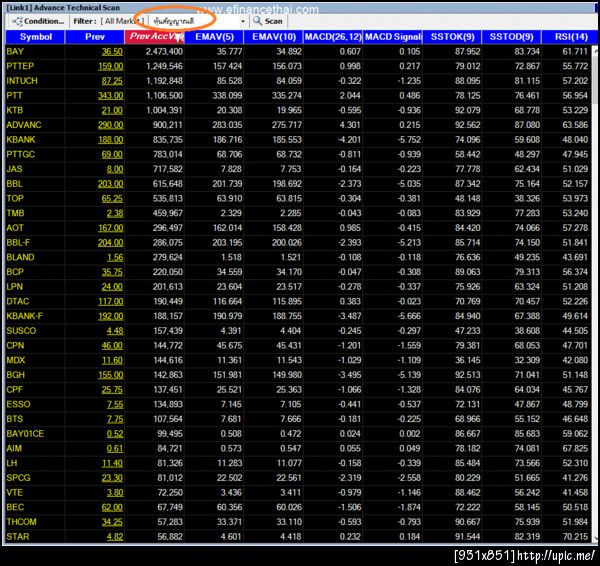Viewport: 600px width, 566px height.
Task: Open AOT price link 167.00
Action: [x=111, y=228]
